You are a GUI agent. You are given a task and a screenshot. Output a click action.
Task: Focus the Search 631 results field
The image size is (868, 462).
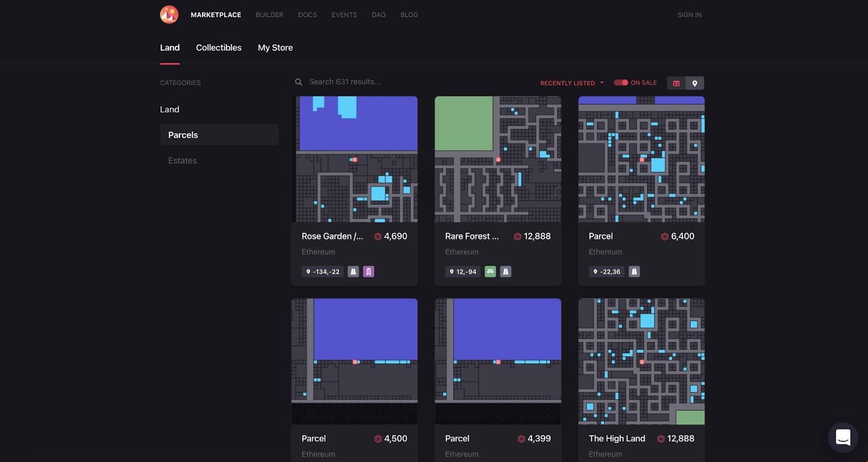(345, 82)
